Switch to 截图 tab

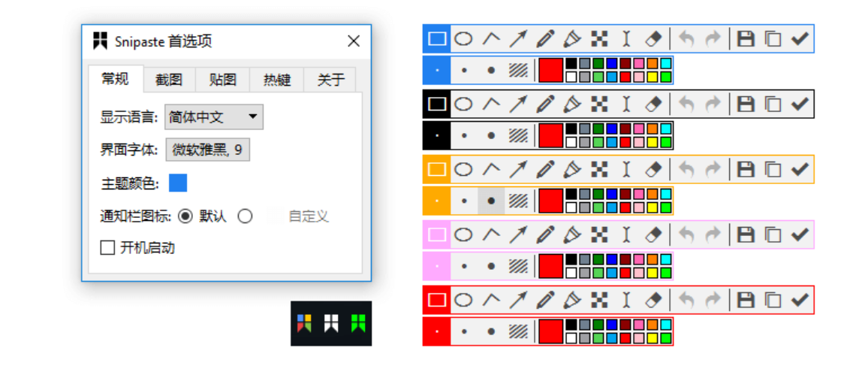click(x=169, y=80)
